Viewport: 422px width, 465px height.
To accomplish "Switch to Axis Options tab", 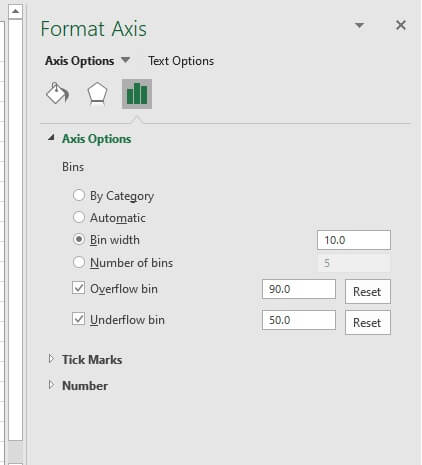I will tap(80, 61).
